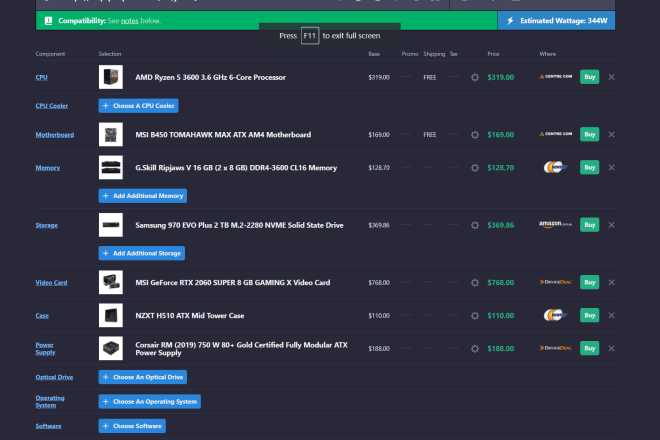Screen dimensions: 660x440
Task: Remove the MSI B450 TOMAHAWK motherboard
Action: point(611,134)
